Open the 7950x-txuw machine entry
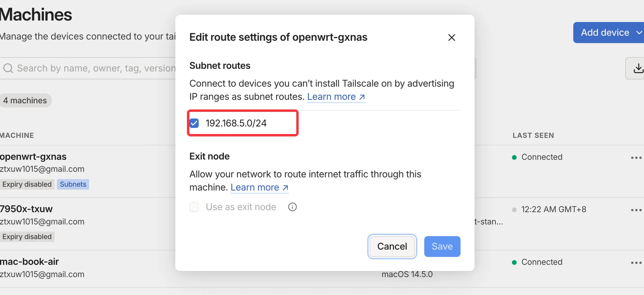Viewport: 644px width, 295px height. point(26,209)
